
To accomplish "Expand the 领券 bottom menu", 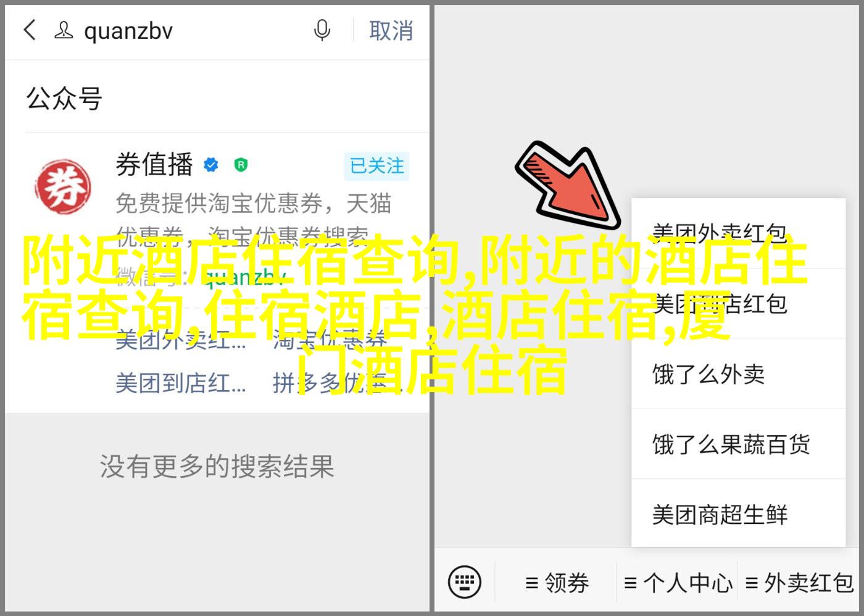I will point(557,582).
